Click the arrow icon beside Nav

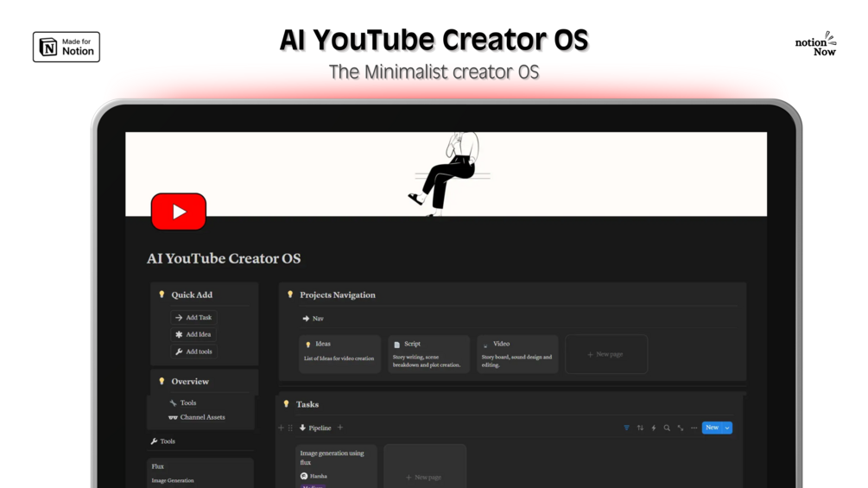pos(306,318)
